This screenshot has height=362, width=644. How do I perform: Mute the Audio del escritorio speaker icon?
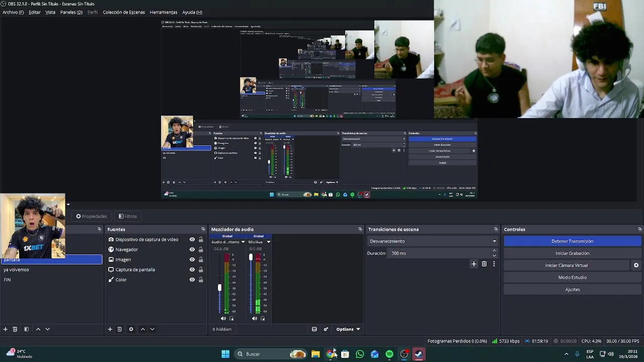click(x=223, y=318)
